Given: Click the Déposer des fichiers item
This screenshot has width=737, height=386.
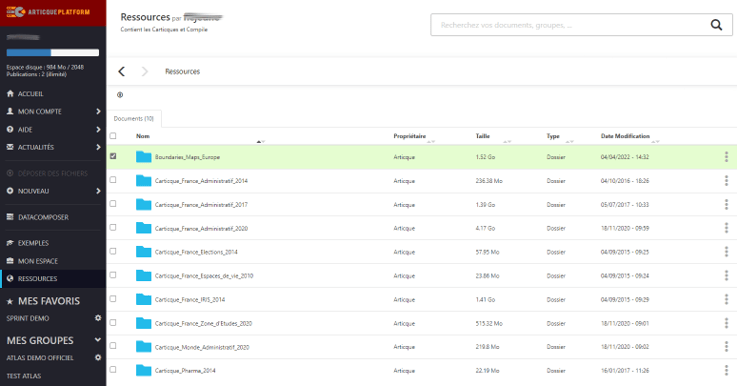Looking at the screenshot, I should coord(53,173).
